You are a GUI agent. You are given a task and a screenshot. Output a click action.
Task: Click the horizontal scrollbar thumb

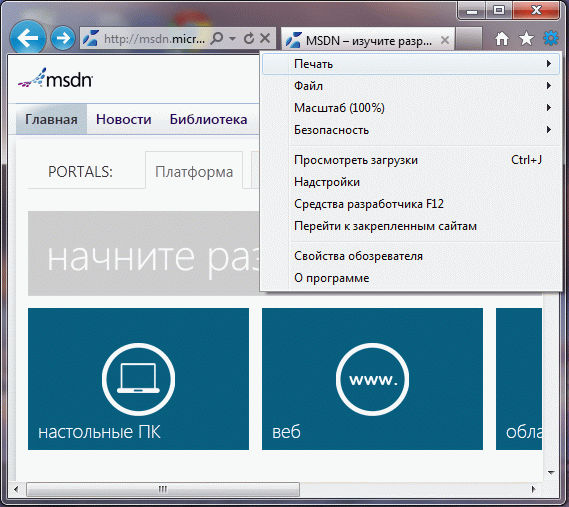[x=163, y=489]
